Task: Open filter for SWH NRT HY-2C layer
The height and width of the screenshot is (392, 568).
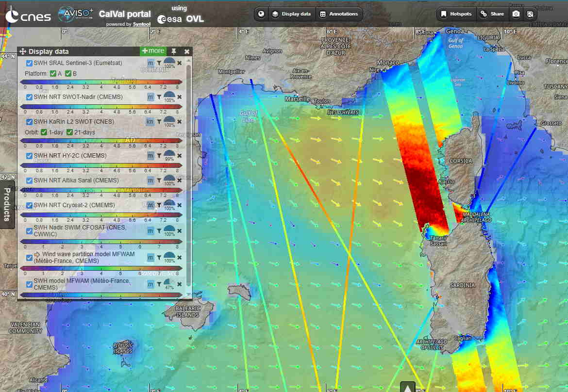Action: point(159,156)
